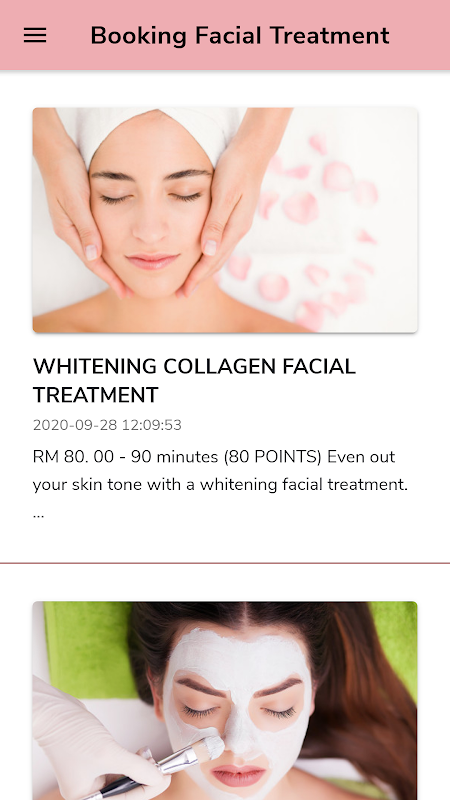
Task: Open the whitening collagen facial massage photo
Action: point(225,220)
